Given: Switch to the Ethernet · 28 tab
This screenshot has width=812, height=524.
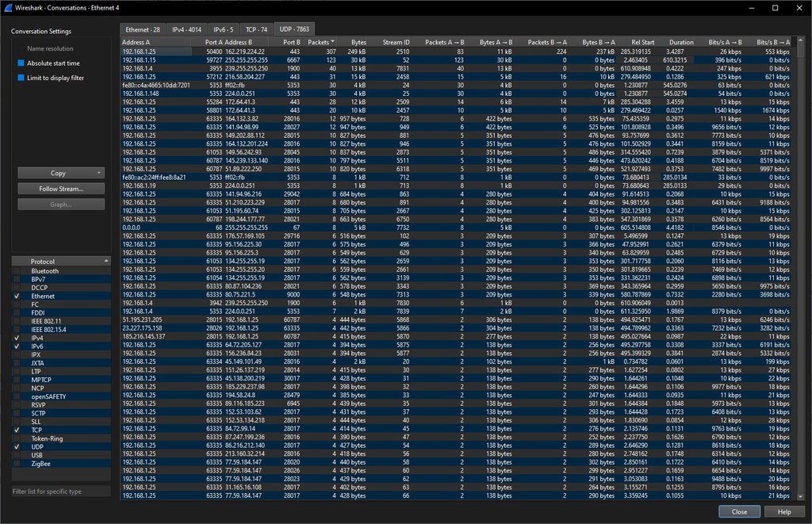Looking at the screenshot, I should pos(143,29).
